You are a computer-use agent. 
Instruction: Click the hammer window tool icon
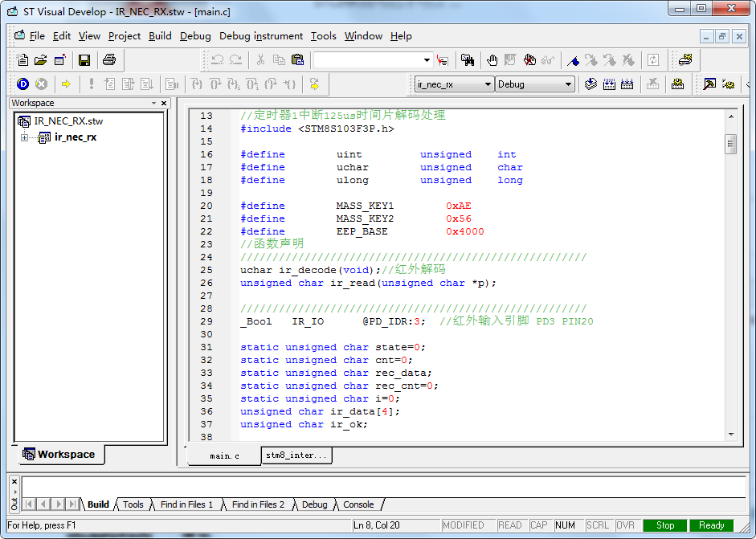pyautogui.click(x=709, y=84)
